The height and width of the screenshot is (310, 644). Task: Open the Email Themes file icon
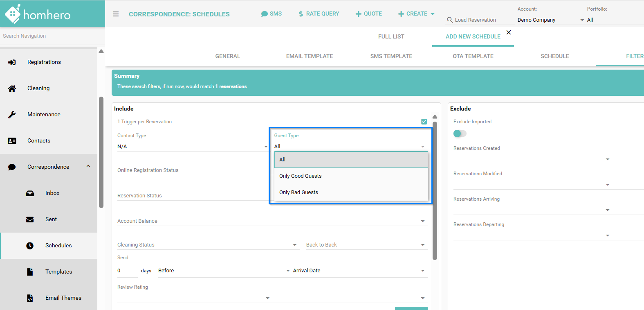click(x=30, y=298)
